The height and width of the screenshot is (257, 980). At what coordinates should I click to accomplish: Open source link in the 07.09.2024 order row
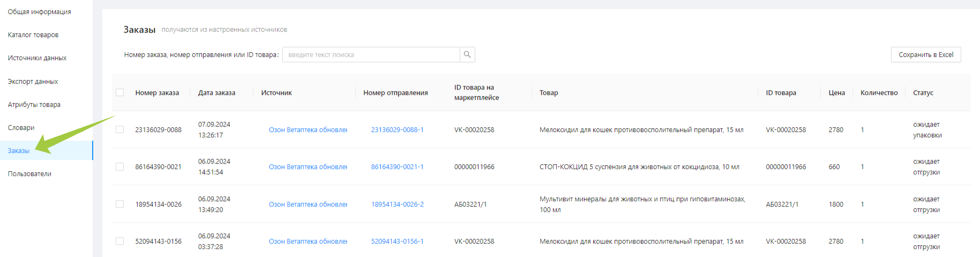pos(308,130)
